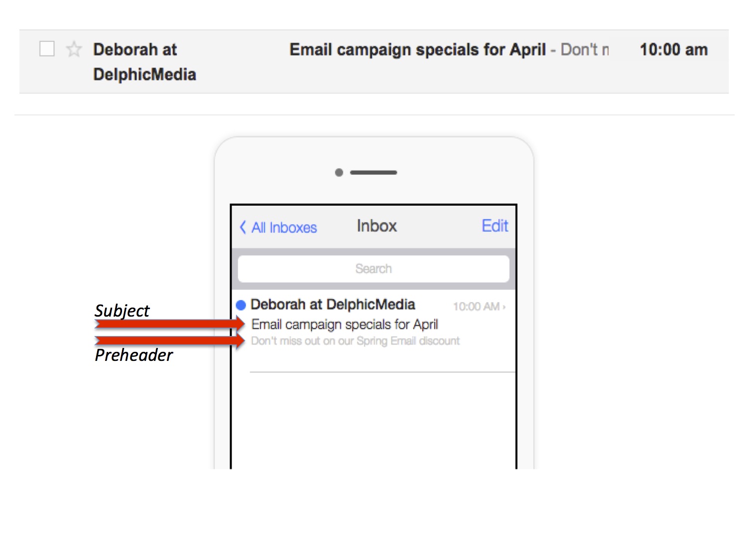This screenshot has width=747, height=560.
Task: Open the Gmail row sender Deborah at DelphicMedia
Action: (x=144, y=62)
